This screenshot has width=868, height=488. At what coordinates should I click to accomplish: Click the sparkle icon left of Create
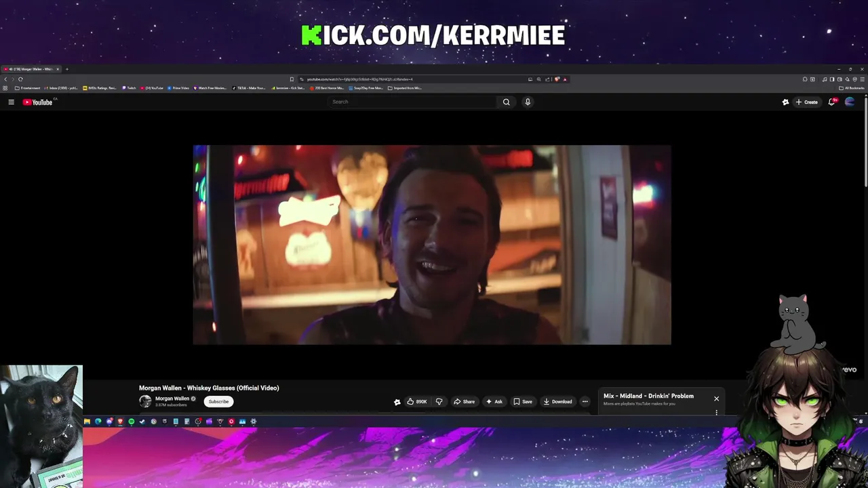[785, 102]
